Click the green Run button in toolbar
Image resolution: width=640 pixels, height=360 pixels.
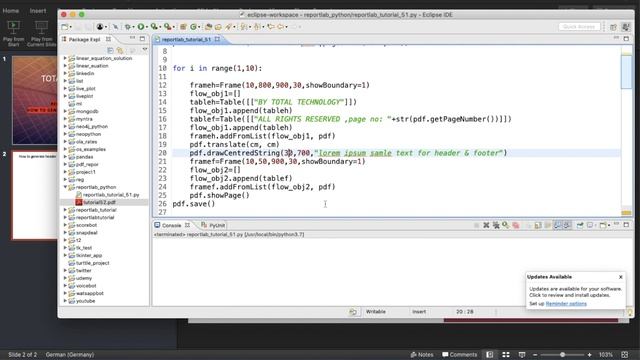point(141,27)
